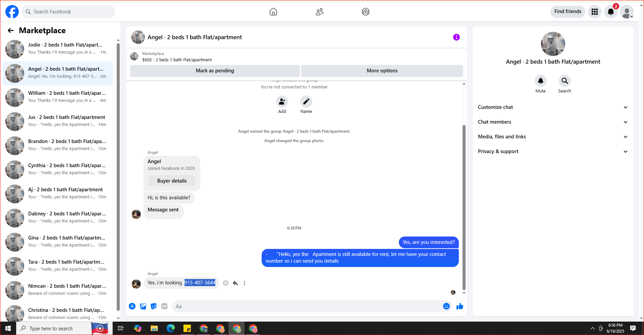Go to the Home feed icon
Screen dimensions: 644x335
pos(273,12)
